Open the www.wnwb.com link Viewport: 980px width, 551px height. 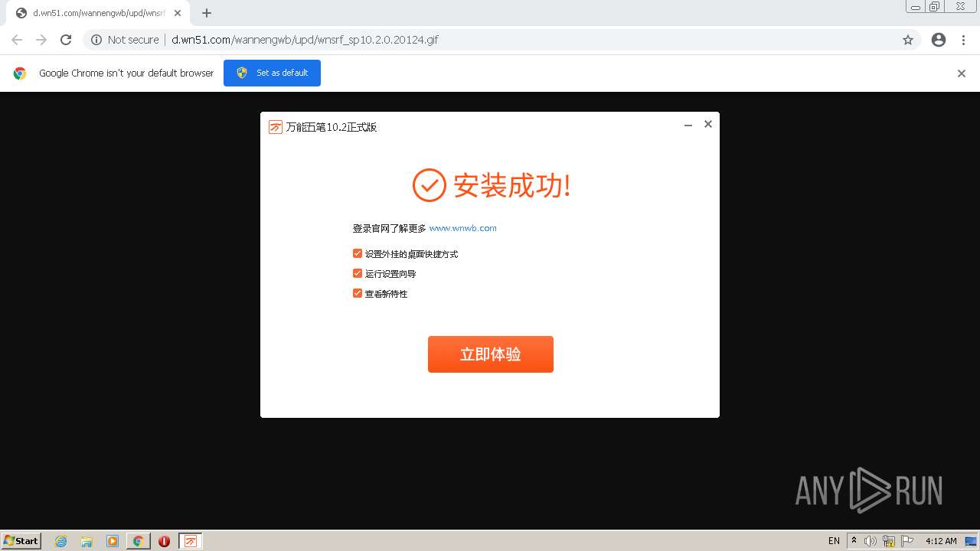(x=462, y=228)
